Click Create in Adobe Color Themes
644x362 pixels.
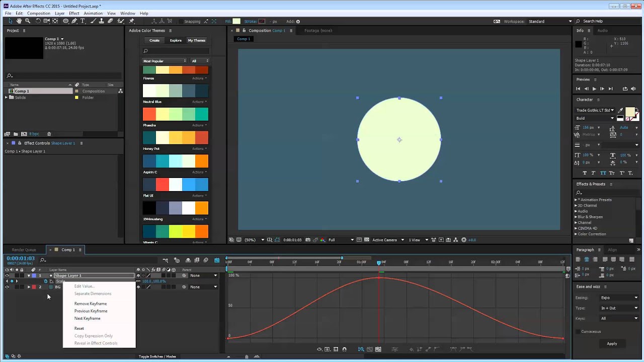[154, 40]
